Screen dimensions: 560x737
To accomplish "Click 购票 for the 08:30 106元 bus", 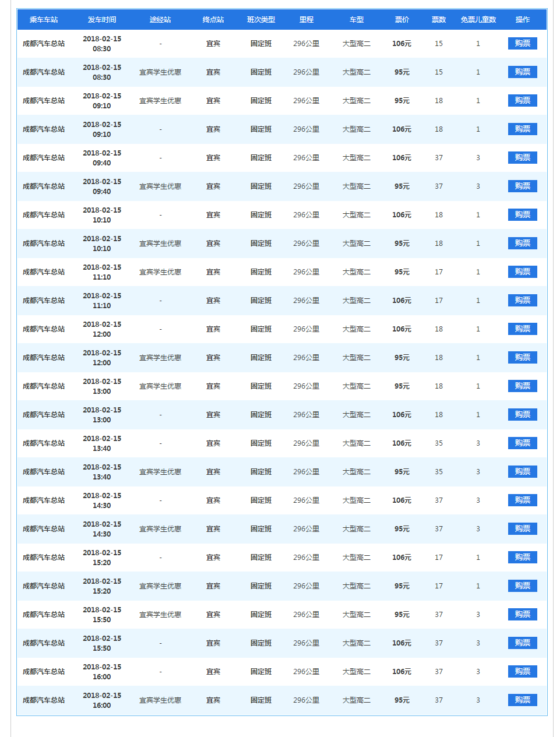I will coord(522,44).
